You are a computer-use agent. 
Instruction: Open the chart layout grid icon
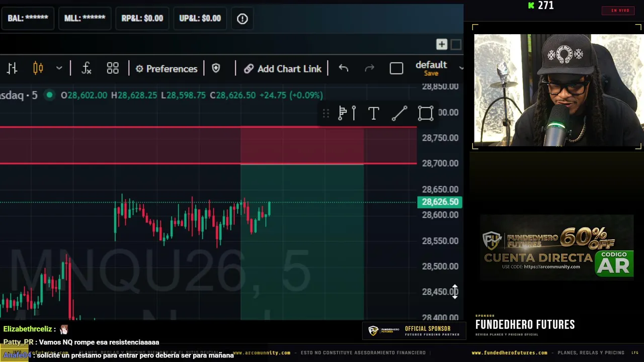tap(113, 68)
